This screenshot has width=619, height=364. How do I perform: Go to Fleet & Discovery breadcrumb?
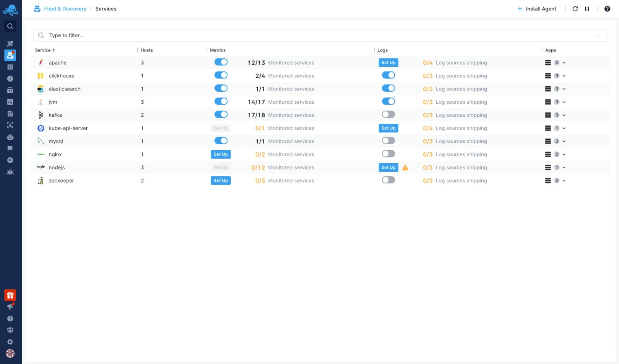[x=65, y=9]
